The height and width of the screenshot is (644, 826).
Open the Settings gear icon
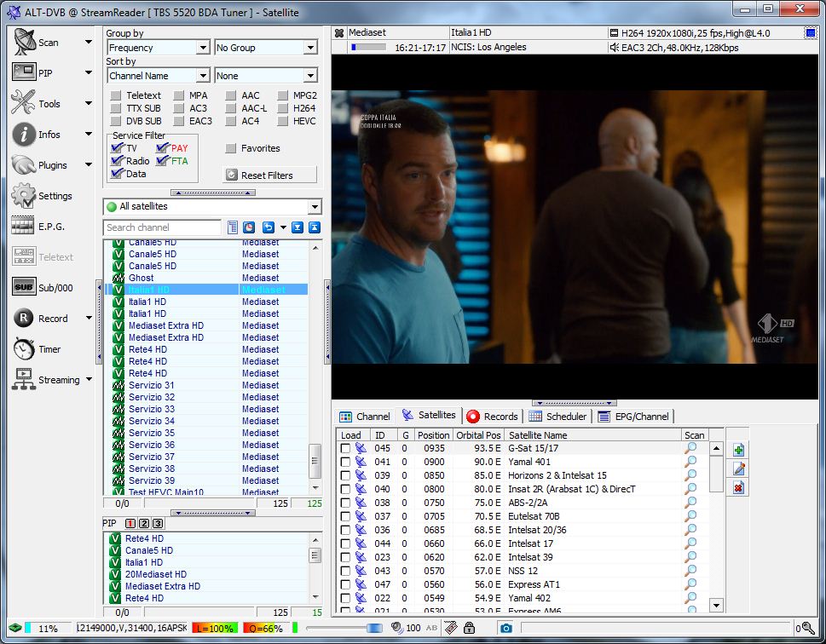click(24, 195)
